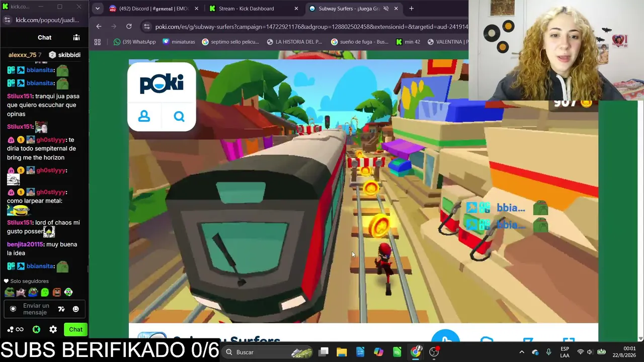This screenshot has height=362, width=644.
Task: Click the kick.com popout address bar
Action: coord(47,20)
